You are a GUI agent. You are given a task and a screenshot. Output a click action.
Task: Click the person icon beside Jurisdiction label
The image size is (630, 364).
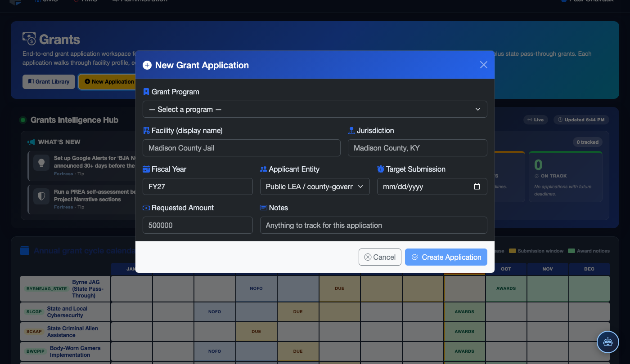click(x=351, y=130)
